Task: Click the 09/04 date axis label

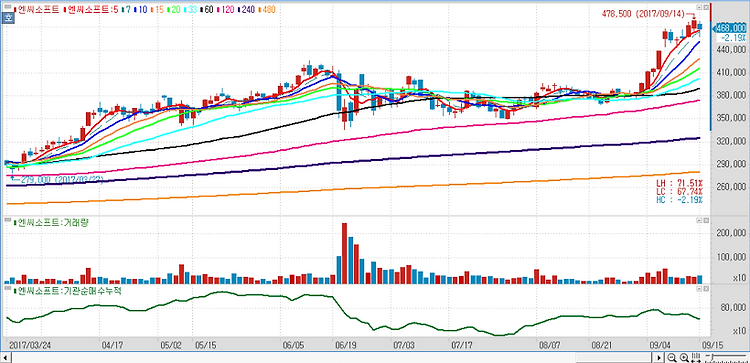Action: pos(661,345)
